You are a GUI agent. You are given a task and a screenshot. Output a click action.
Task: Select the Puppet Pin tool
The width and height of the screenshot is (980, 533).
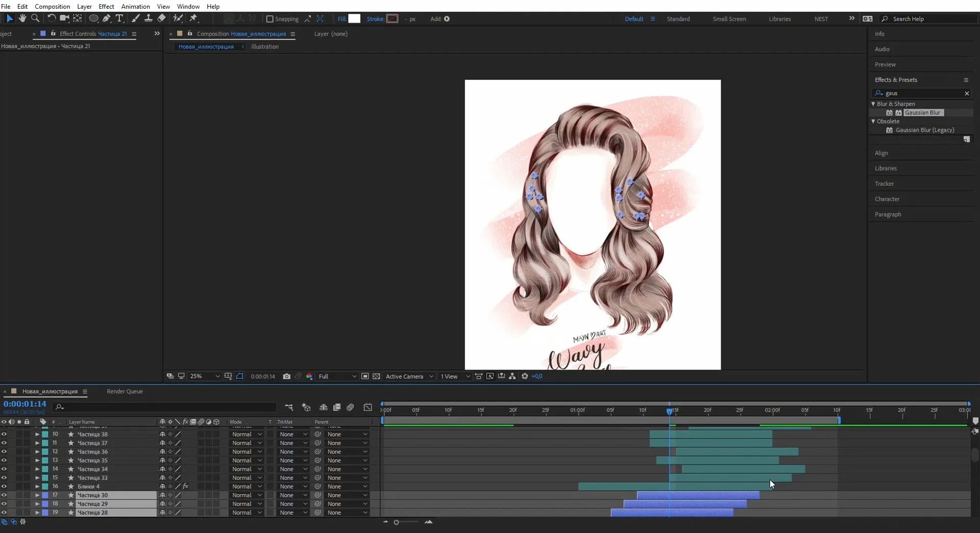point(193,18)
